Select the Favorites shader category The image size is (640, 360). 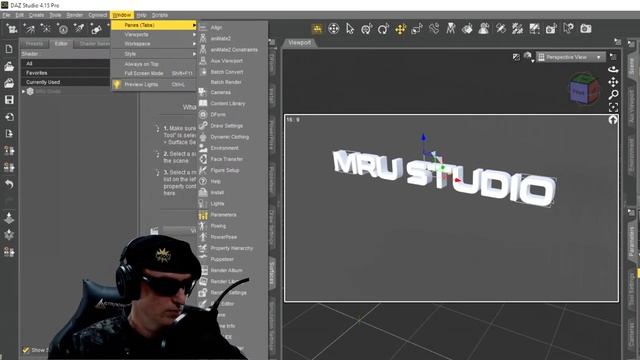click(x=65, y=73)
